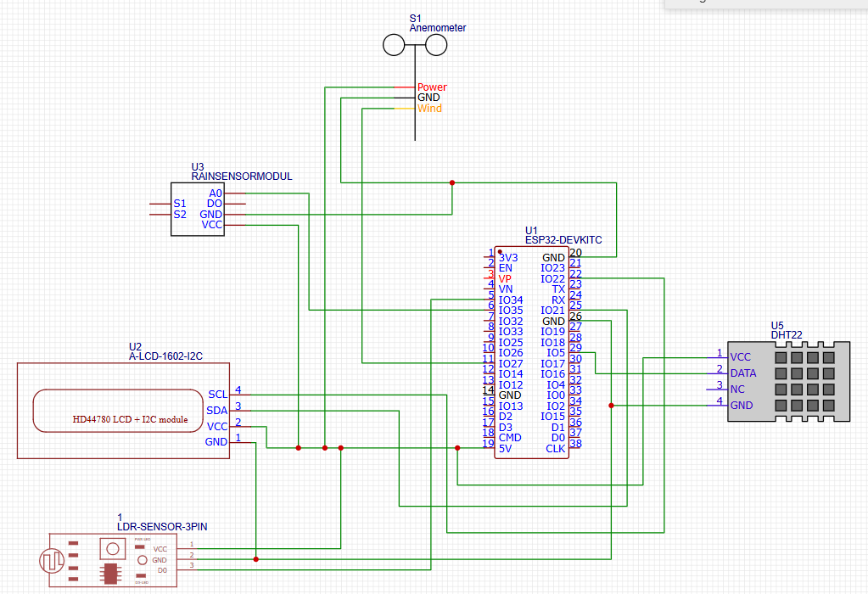Viewport: 868px width, 594px height.
Task: Click the anemometer Power pin label
Action: (x=432, y=87)
